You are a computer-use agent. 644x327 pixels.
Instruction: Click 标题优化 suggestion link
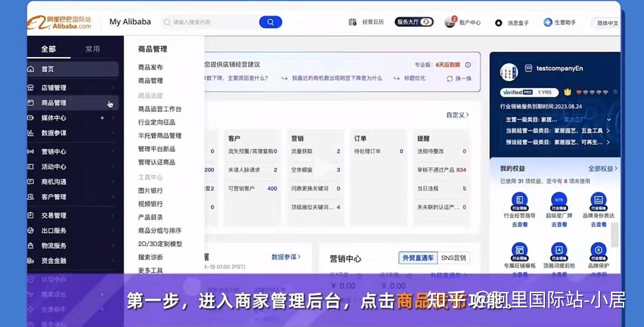click(x=414, y=78)
